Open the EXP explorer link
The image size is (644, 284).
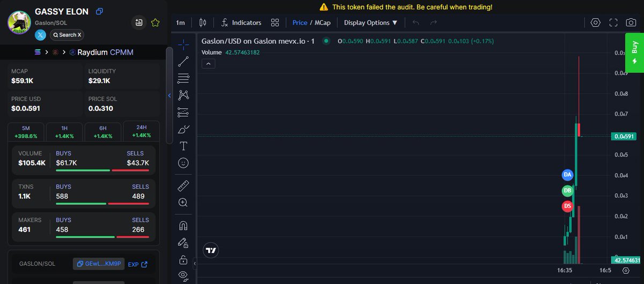tap(137, 264)
